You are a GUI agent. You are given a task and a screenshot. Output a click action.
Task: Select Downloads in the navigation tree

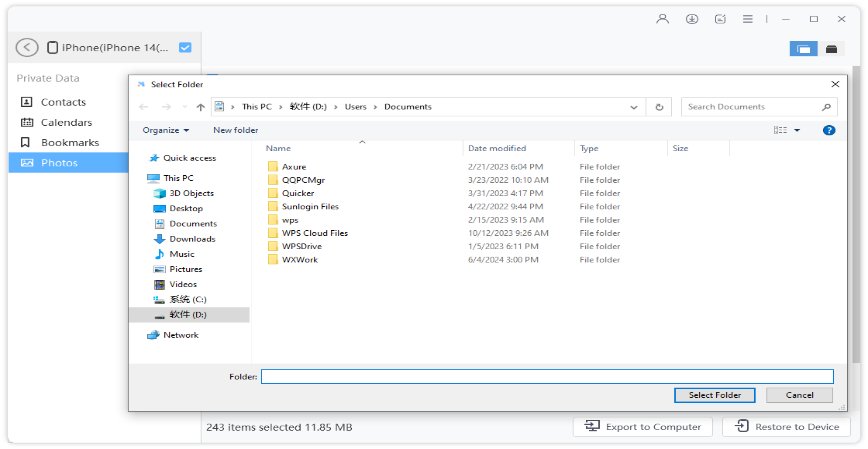[192, 239]
